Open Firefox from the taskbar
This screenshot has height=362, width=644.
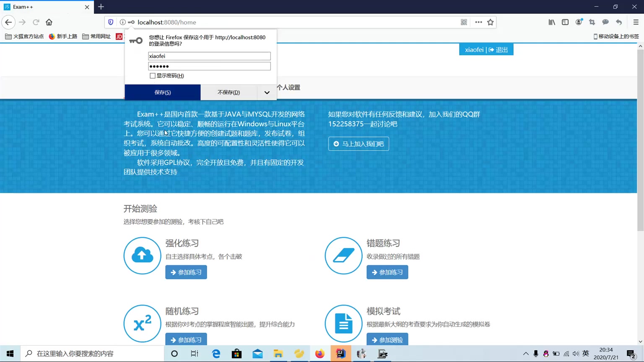(320, 354)
